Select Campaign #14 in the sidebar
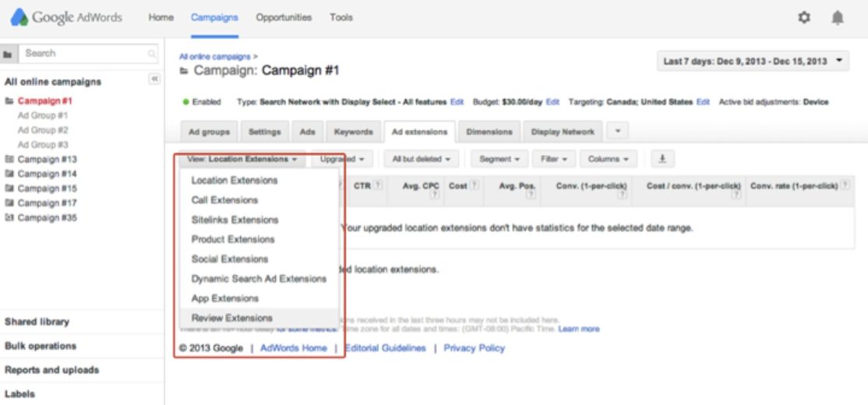Image resolution: width=868 pixels, height=405 pixels. (47, 174)
